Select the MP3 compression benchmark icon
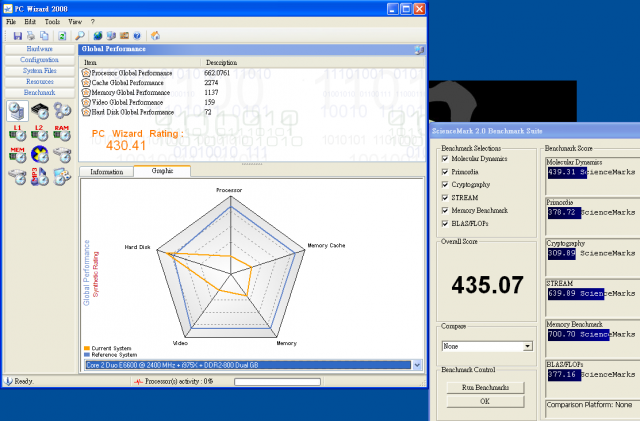640x421 pixels. pyautogui.click(x=40, y=176)
